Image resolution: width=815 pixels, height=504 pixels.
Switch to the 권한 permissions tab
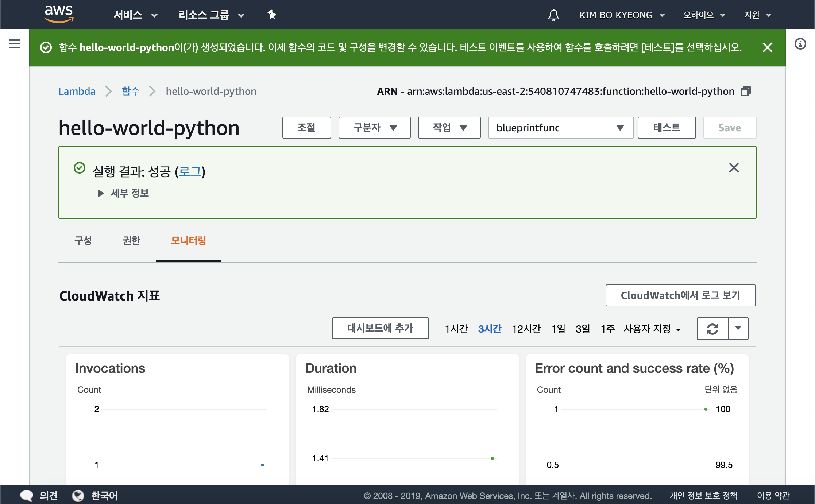tap(131, 241)
